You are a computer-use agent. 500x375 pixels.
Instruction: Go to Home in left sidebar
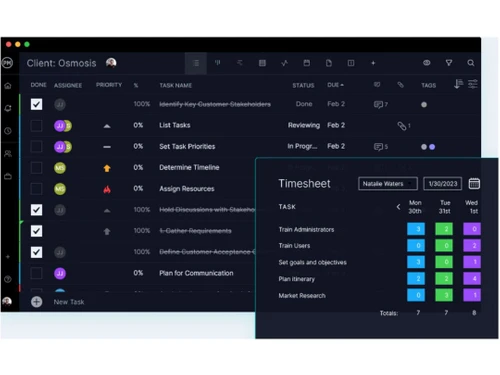pyautogui.click(x=8, y=86)
